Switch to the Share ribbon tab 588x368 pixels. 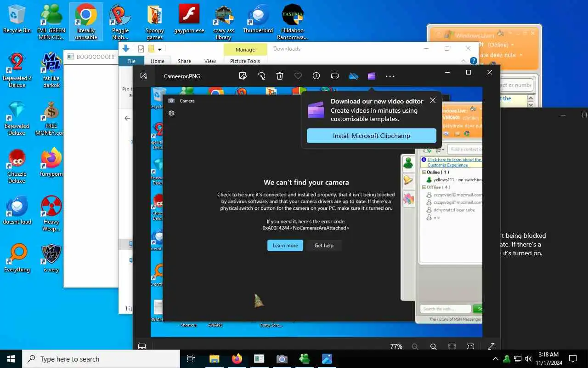(x=184, y=61)
